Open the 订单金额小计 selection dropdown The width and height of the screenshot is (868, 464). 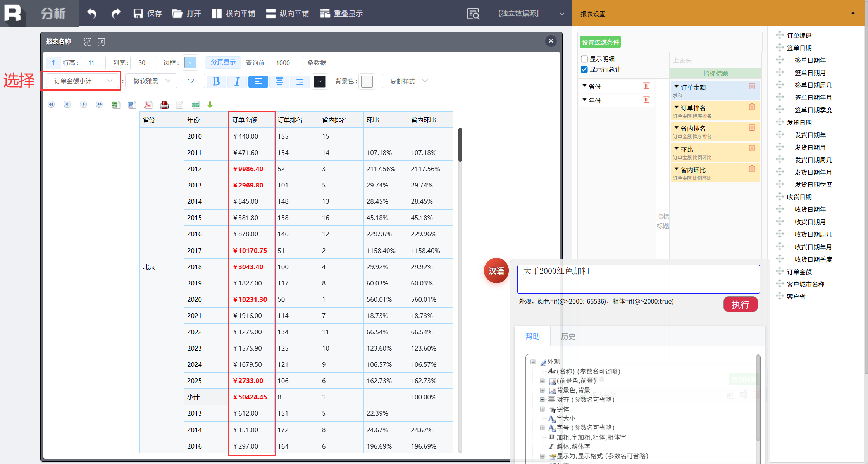82,81
